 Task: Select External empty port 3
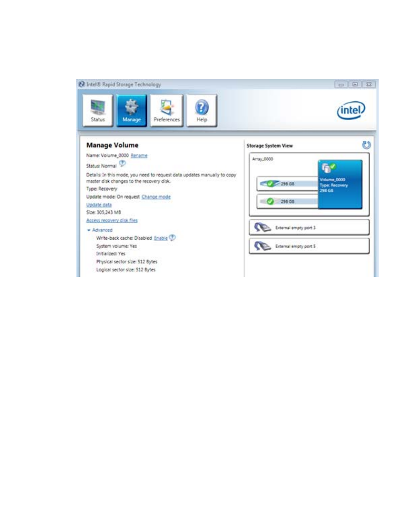click(309, 228)
